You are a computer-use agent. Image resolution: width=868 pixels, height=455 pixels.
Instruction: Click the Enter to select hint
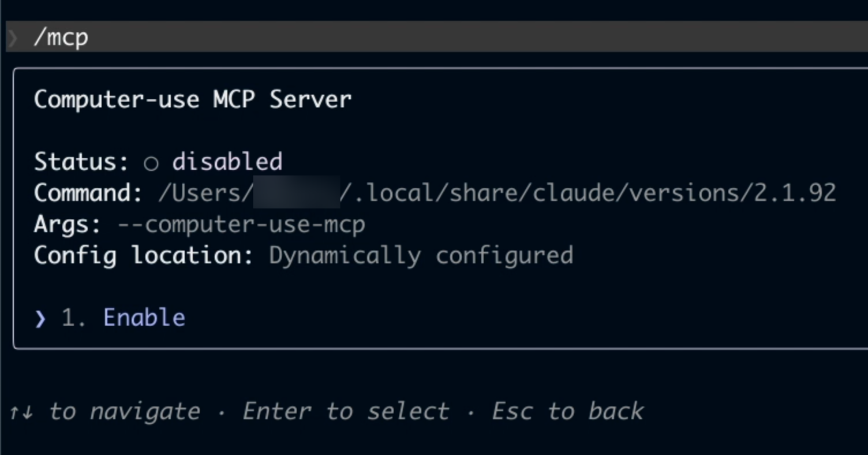[346, 412]
